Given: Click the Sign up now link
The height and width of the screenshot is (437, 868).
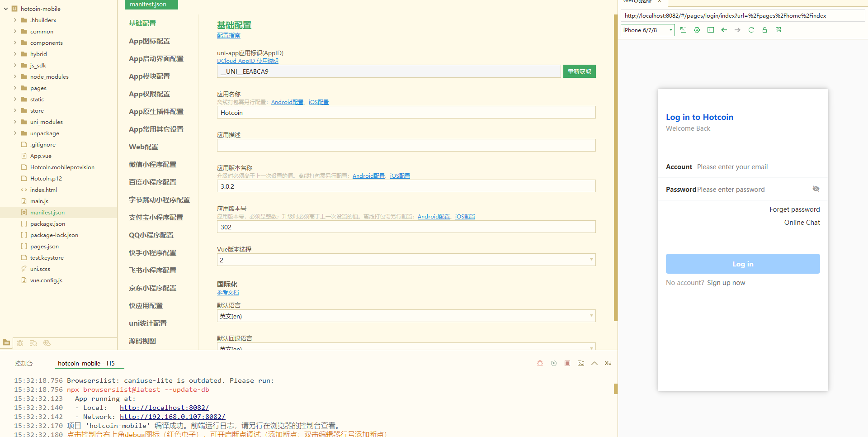Looking at the screenshot, I should pyautogui.click(x=726, y=283).
